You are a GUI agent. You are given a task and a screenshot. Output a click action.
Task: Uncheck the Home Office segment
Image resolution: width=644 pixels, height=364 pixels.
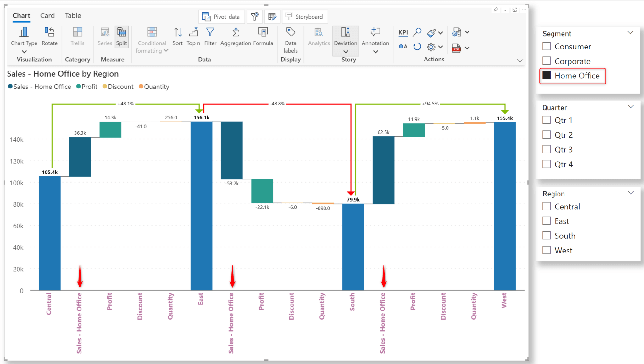point(547,76)
